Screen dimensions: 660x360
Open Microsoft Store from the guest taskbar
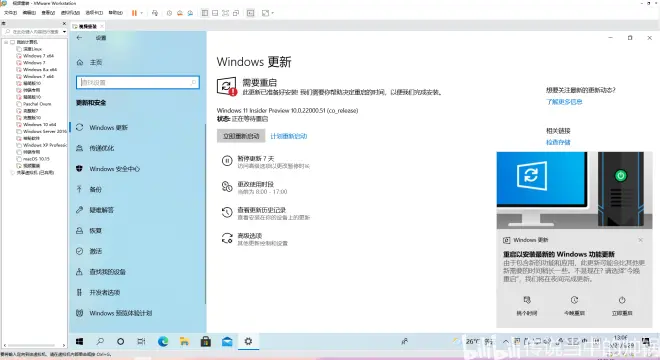click(x=205, y=341)
